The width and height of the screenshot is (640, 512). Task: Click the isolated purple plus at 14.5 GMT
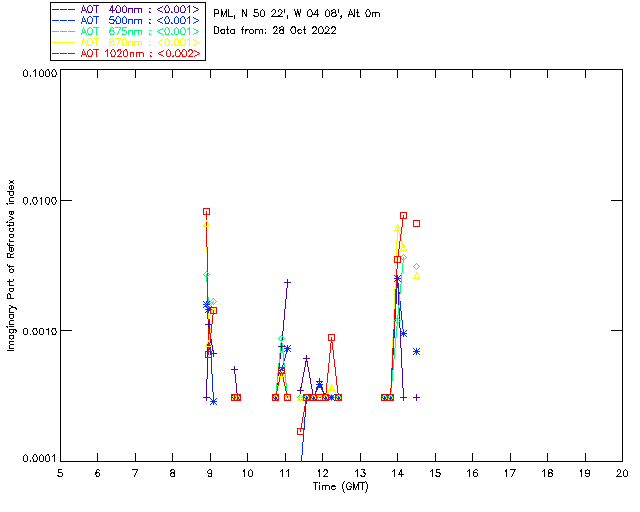tap(416, 397)
